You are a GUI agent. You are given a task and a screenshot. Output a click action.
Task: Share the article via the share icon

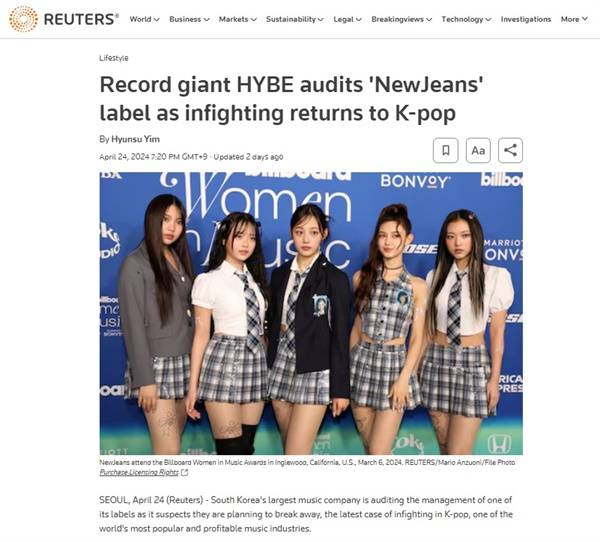[x=510, y=150]
